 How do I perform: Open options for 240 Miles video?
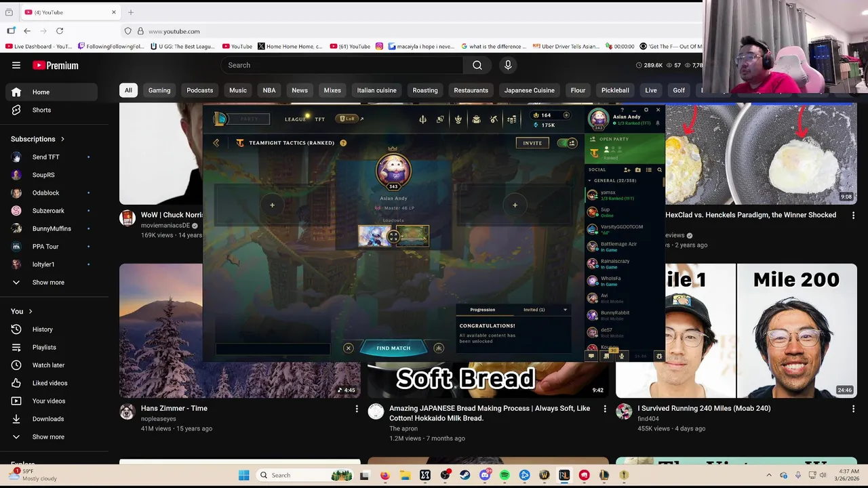pyautogui.click(x=853, y=409)
